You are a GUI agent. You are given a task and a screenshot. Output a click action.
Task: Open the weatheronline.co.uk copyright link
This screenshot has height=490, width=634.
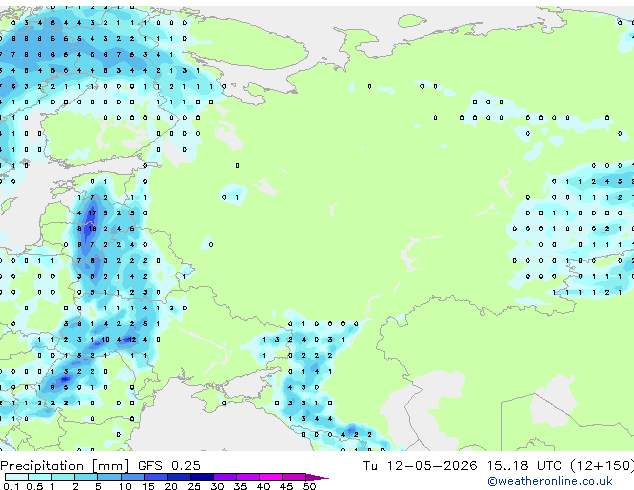[x=550, y=481]
